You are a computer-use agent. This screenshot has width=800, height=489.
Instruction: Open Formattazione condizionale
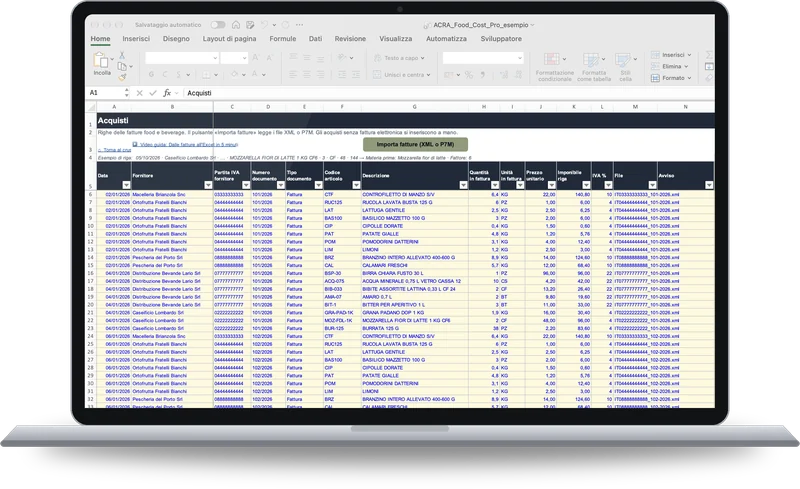point(555,67)
